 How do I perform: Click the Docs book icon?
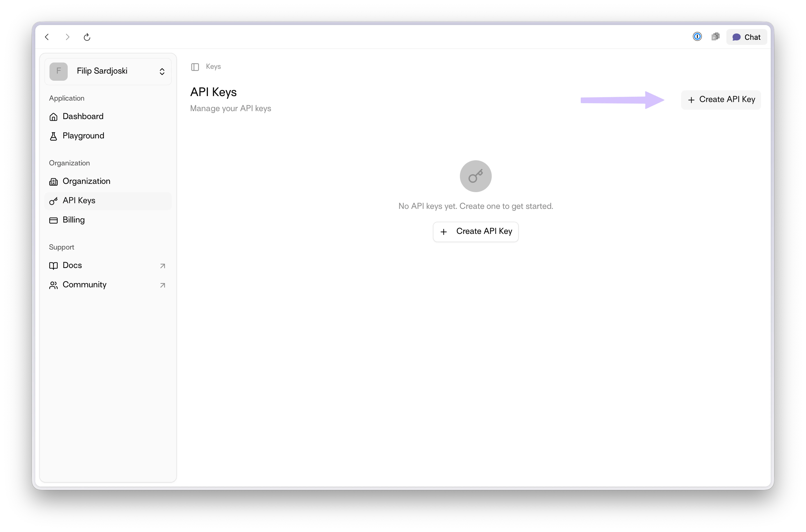pos(53,266)
